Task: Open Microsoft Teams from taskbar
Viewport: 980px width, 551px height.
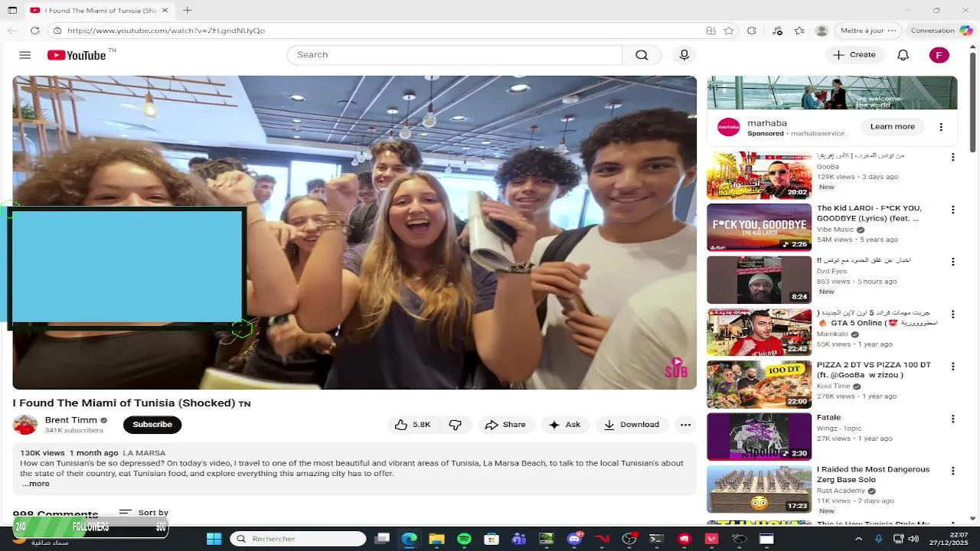Action: [519, 539]
